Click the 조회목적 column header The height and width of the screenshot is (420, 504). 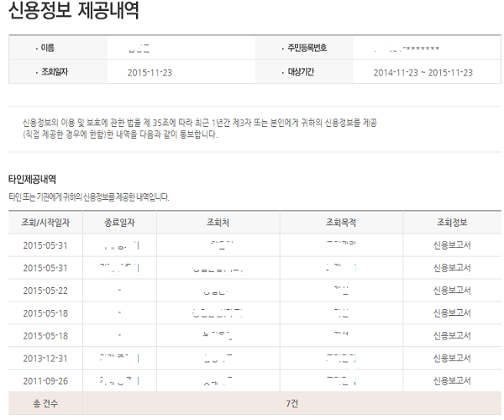pyautogui.click(x=341, y=223)
